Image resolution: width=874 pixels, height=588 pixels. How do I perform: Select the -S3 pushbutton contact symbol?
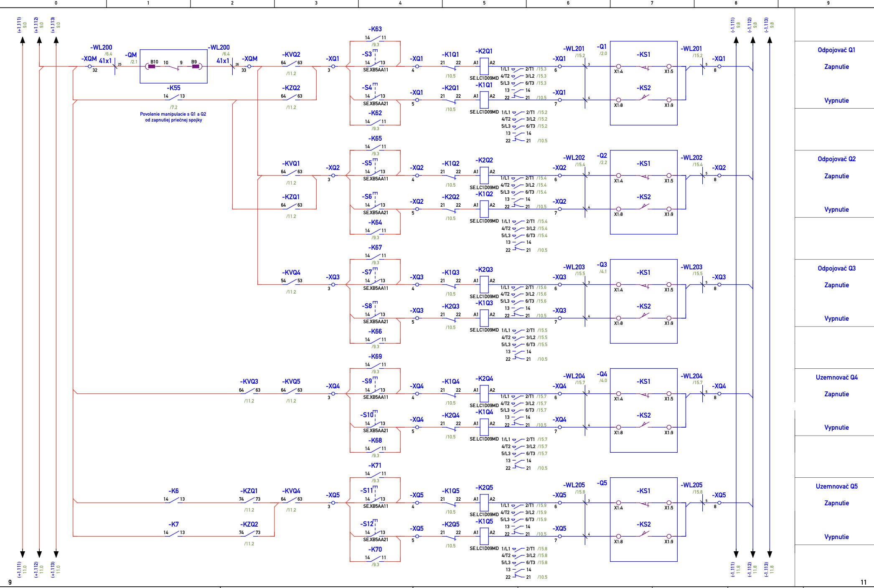[375, 63]
